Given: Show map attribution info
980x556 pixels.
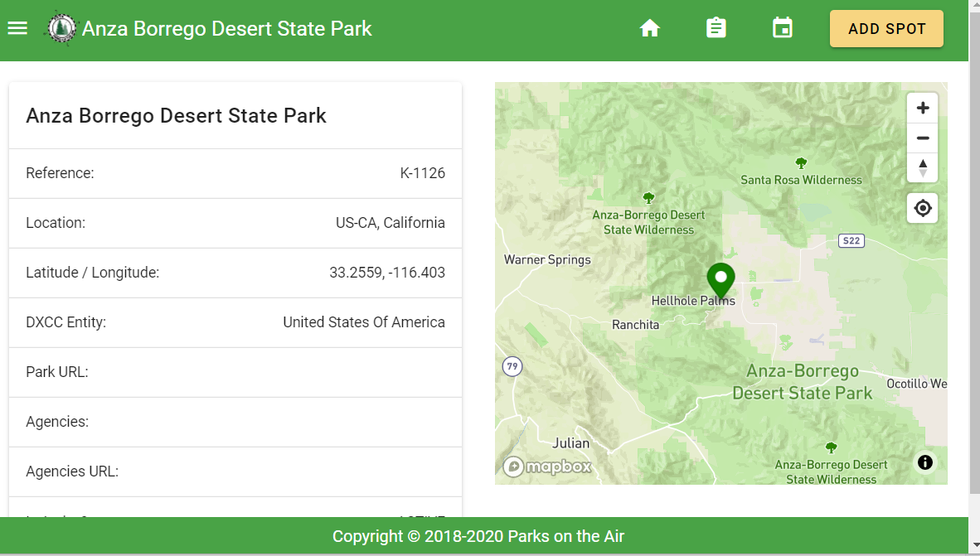Looking at the screenshot, I should [925, 462].
